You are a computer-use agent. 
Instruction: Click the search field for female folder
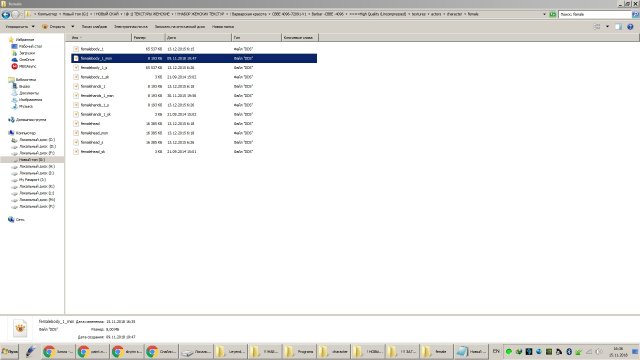pyautogui.click(x=595, y=14)
